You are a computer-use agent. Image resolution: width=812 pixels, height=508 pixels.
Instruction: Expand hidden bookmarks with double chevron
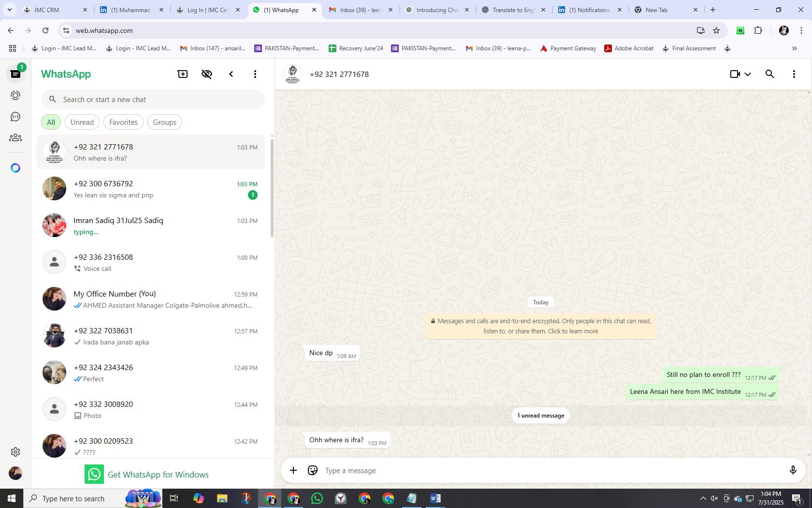click(x=794, y=48)
